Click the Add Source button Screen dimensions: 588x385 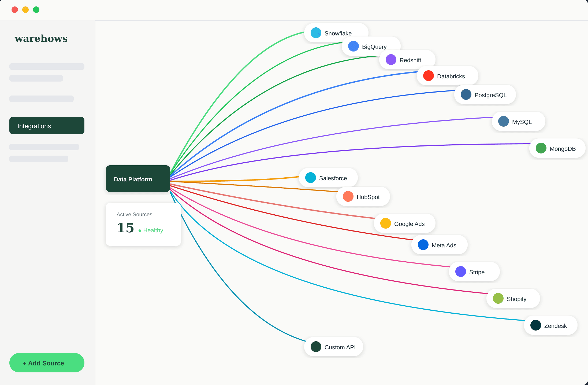(47, 363)
